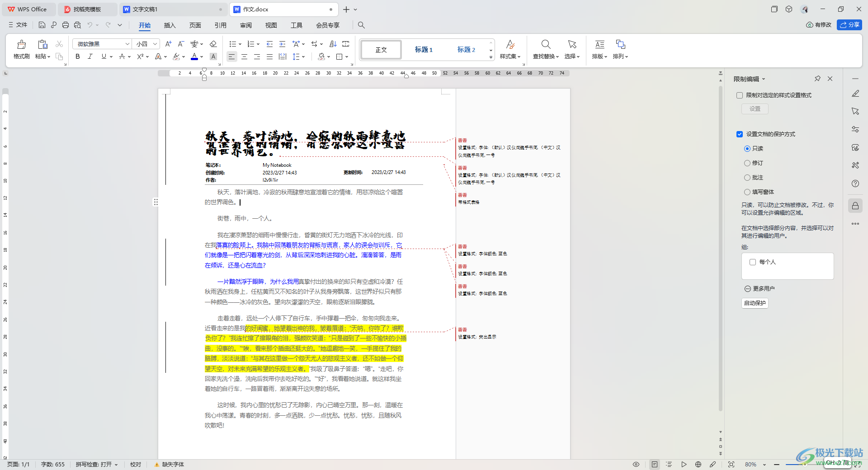The width and height of the screenshot is (868, 470).
Task: Click the Format Painter (格式刷) tool
Action: tap(21, 49)
